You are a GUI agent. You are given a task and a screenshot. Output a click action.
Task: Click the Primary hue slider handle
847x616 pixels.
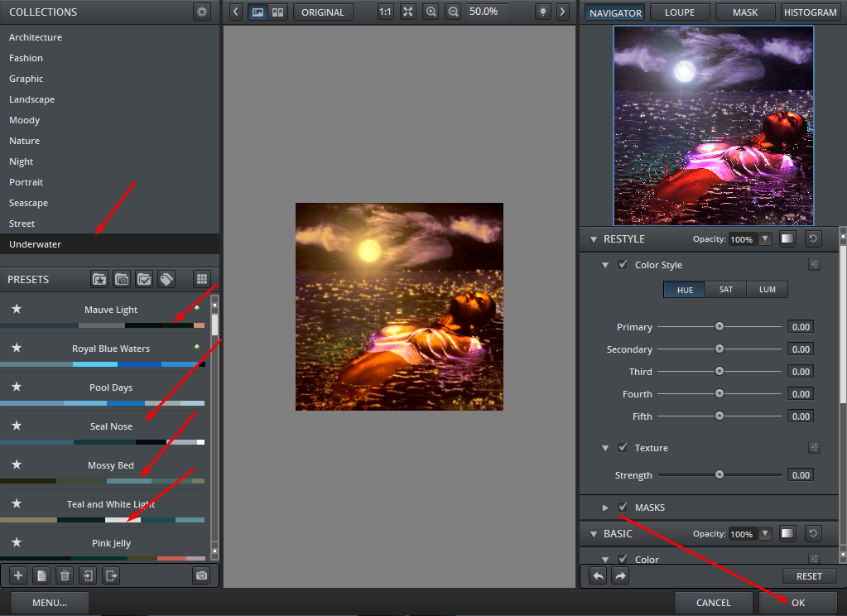coord(719,326)
